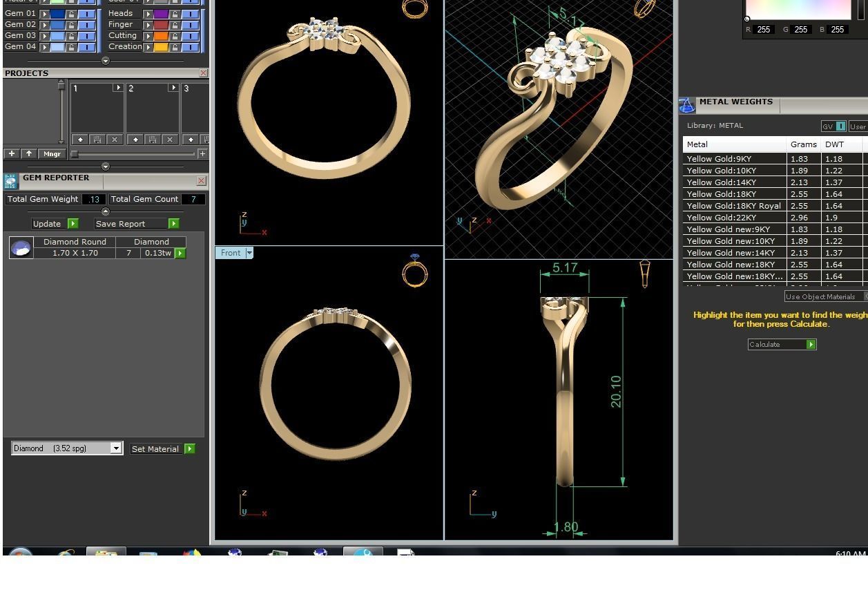Toggle the Gem 02 layer on/off switch

[87, 25]
